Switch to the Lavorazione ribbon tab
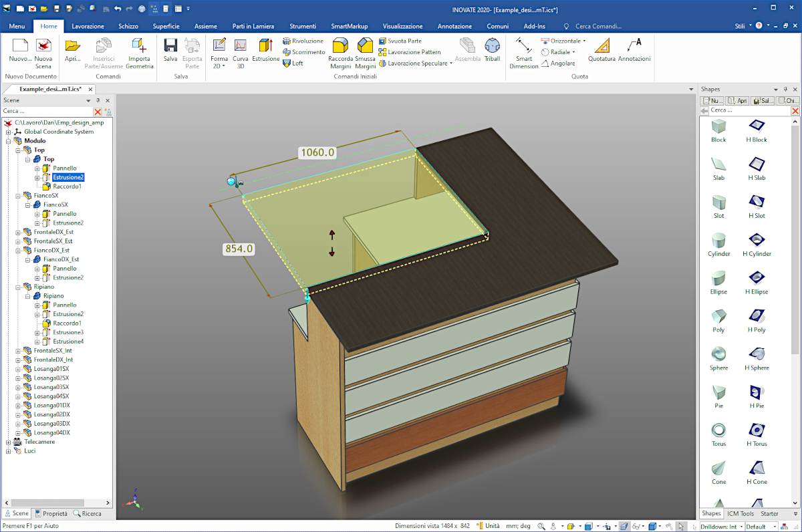Screen dimensions: 802x532 coord(88,26)
